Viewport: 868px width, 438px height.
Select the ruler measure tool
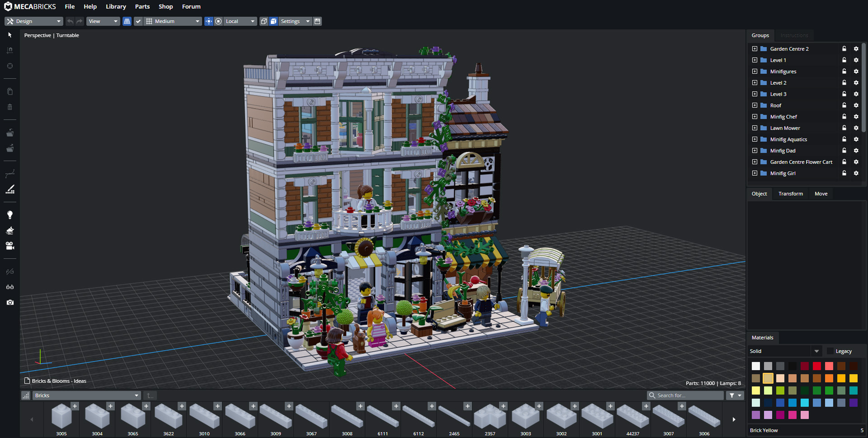(x=10, y=189)
